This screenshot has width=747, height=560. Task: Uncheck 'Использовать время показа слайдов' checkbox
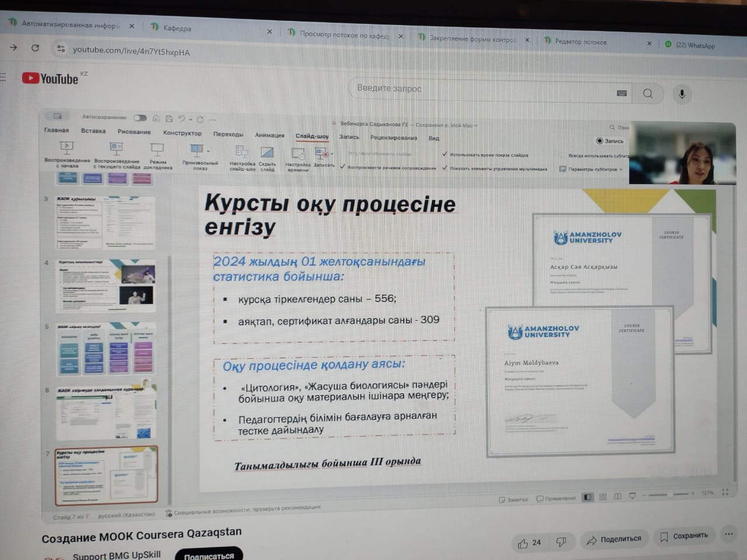tap(445, 155)
